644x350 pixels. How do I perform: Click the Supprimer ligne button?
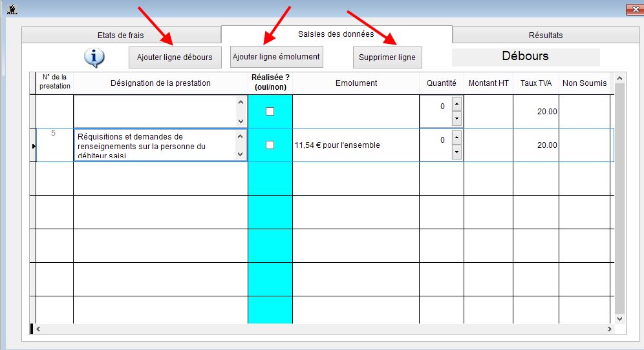[x=387, y=57]
